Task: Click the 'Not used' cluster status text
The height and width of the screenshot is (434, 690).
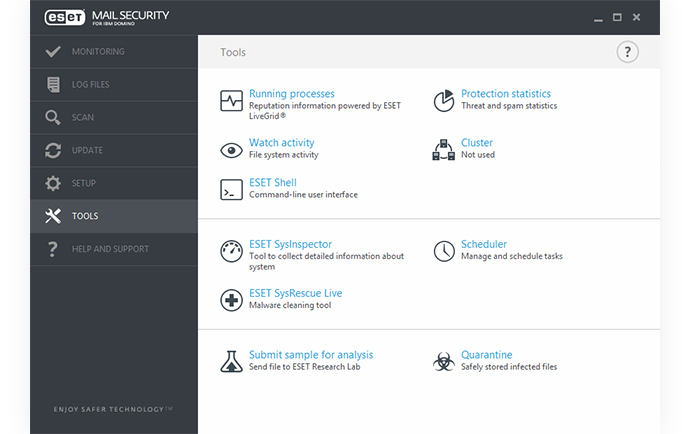Action: click(x=477, y=155)
